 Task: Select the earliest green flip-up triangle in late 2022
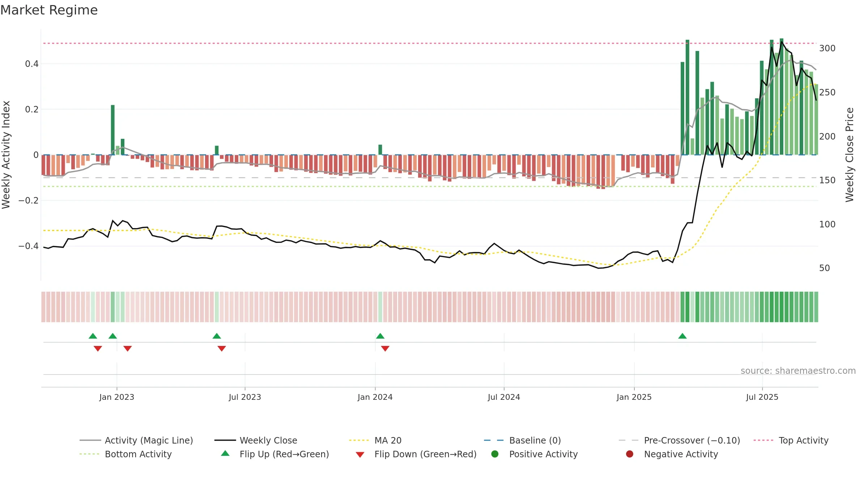[93, 336]
